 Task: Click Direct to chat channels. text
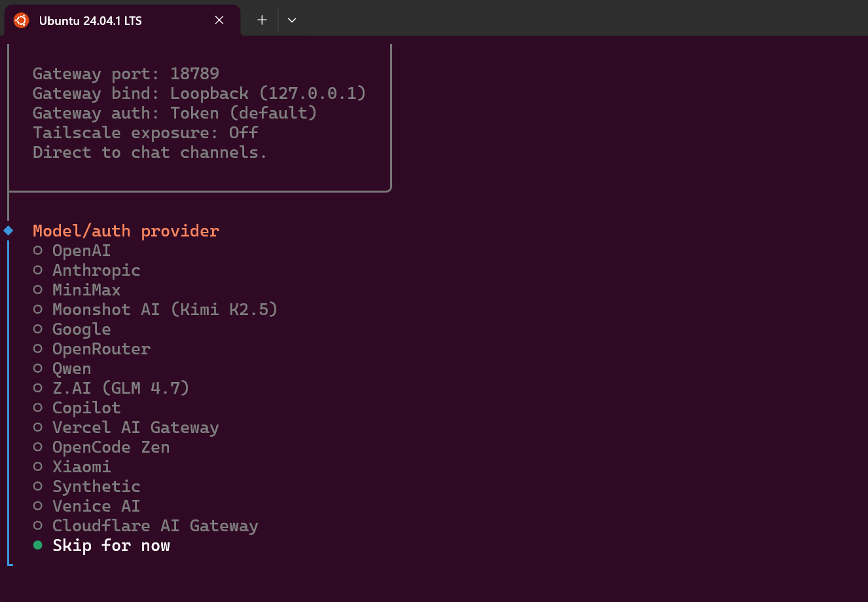(150, 153)
